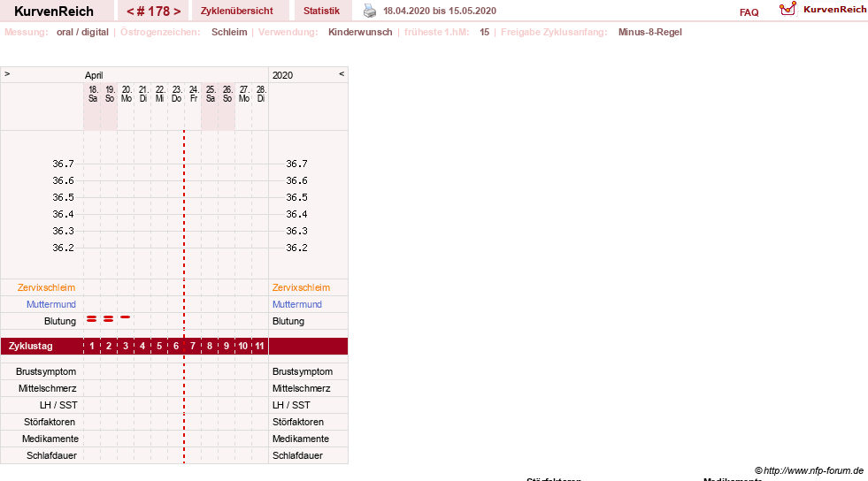Click the left Störfaktoren row label

pyautogui.click(x=50, y=422)
